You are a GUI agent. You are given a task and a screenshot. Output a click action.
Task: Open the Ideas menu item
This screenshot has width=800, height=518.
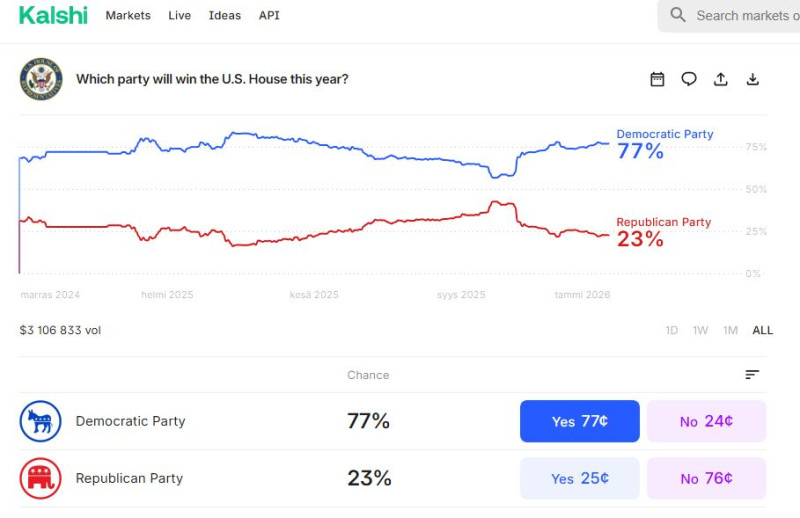click(225, 15)
